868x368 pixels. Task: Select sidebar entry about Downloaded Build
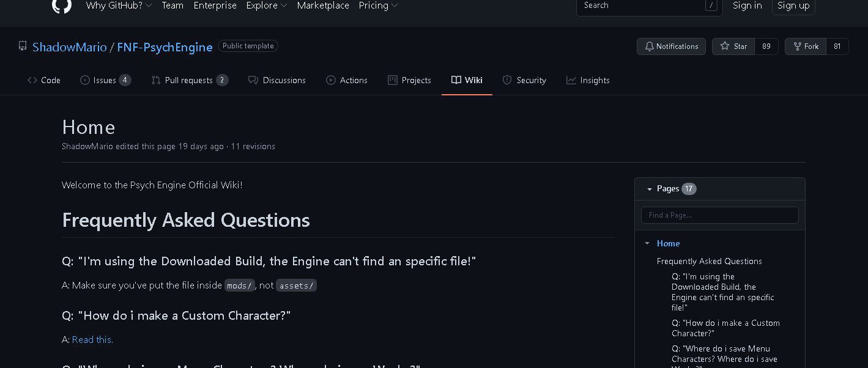click(x=723, y=292)
